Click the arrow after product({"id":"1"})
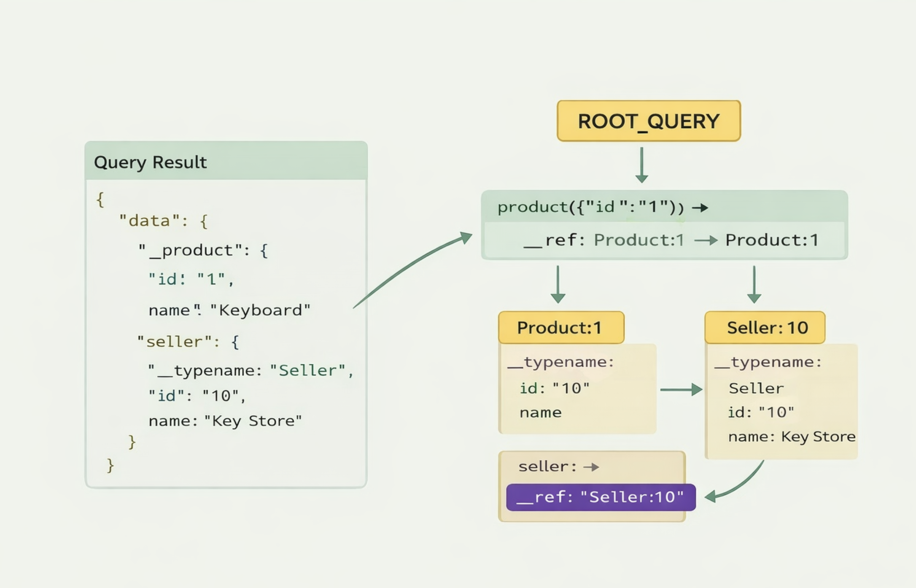 (x=700, y=208)
